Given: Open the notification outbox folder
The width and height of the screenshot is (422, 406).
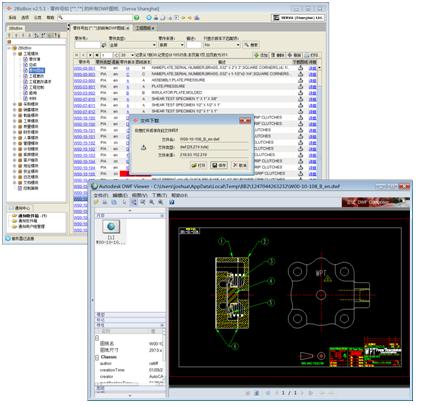Looking at the screenshot, I should (x=25, y=221).
